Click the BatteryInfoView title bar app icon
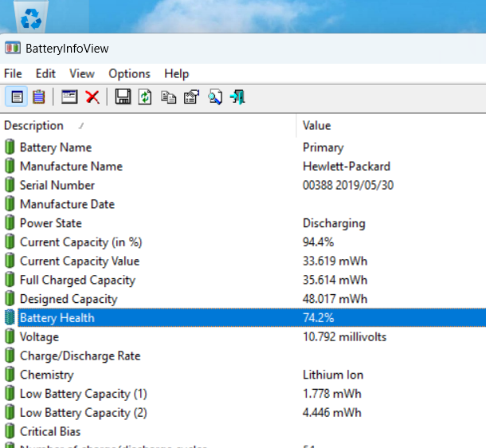Image resolution: width=486 pixels, height=448 pixels. 13,48
